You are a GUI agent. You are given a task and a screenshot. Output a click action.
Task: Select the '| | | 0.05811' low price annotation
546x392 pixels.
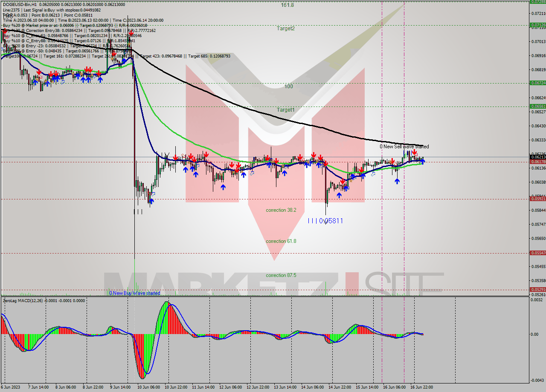325,221
